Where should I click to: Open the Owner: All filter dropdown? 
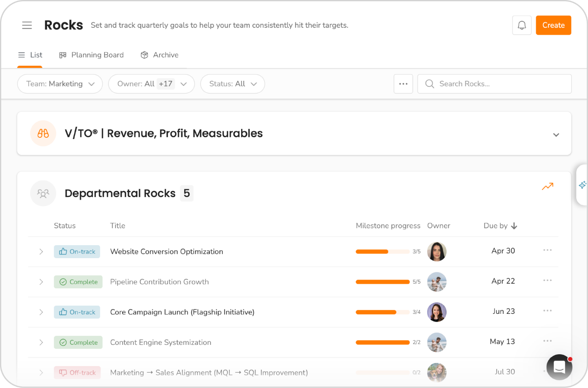(151, 84)
